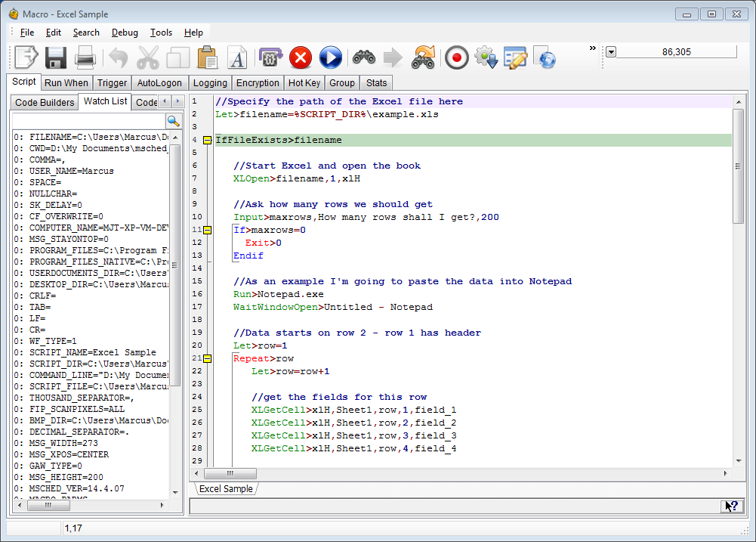Open Find using the binoculars icon

tap(363, 57)
